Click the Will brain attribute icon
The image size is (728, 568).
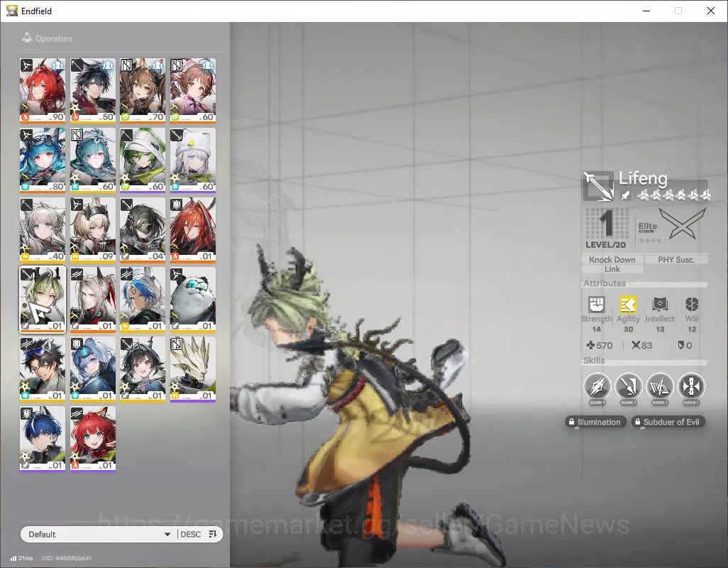pyautogui.click(x=692, y=305)
